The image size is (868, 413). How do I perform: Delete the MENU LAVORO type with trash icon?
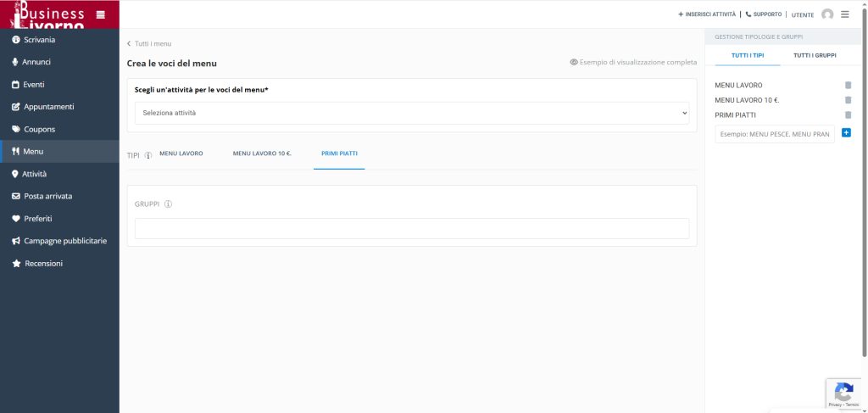[848, 86]
